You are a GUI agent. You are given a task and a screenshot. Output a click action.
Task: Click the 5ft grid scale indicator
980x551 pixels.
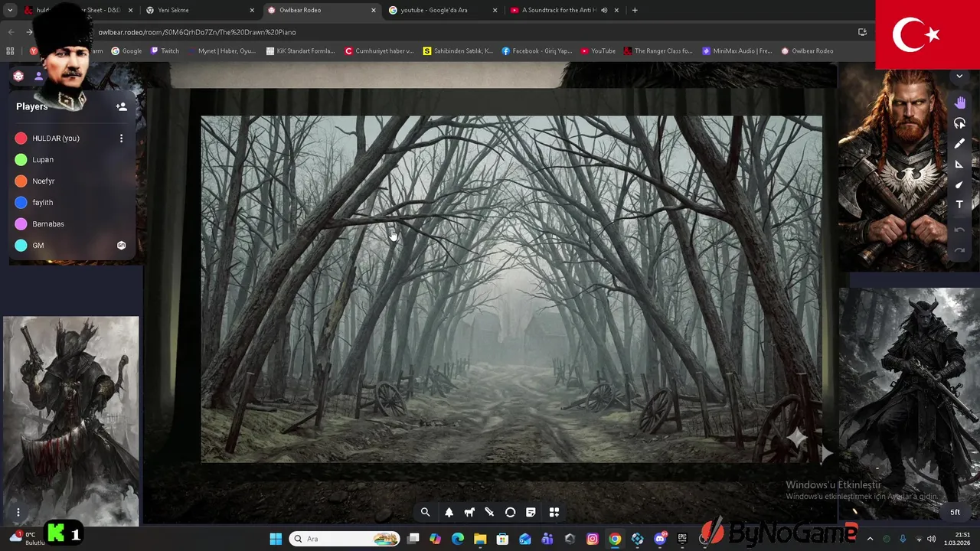[955, 512]
